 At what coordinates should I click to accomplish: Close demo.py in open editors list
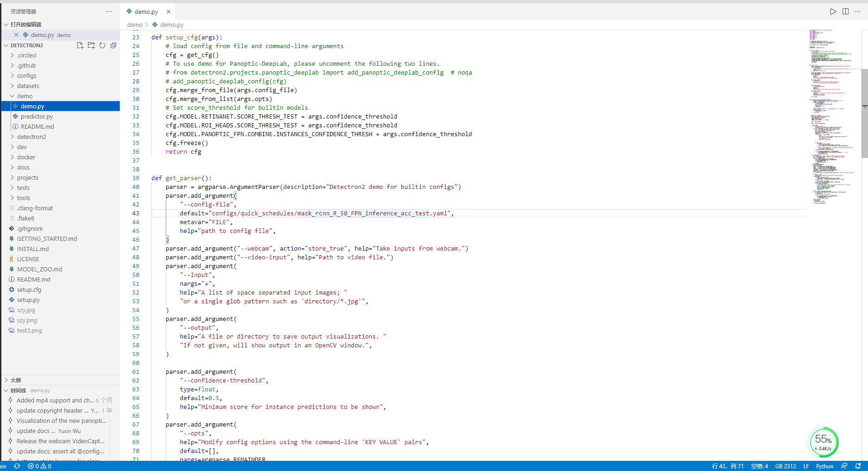(16, 35)
